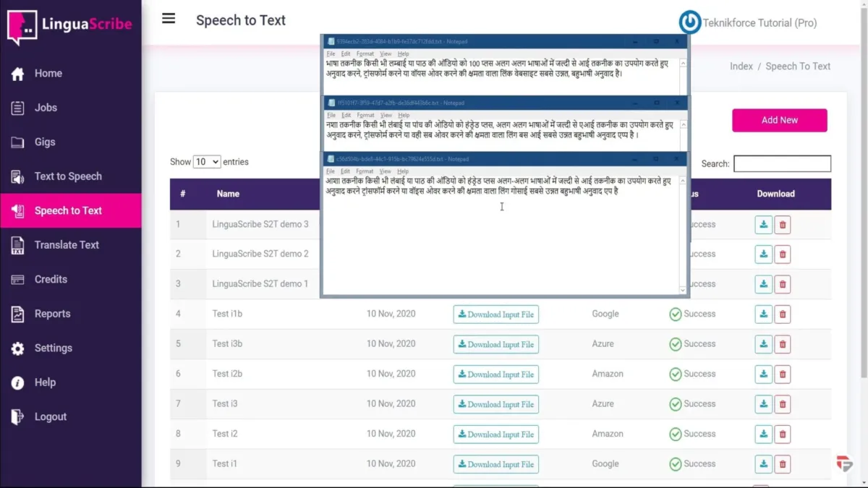868x488 pixels.
Task: Delete the Test i2 row
Action: [782, 435]
